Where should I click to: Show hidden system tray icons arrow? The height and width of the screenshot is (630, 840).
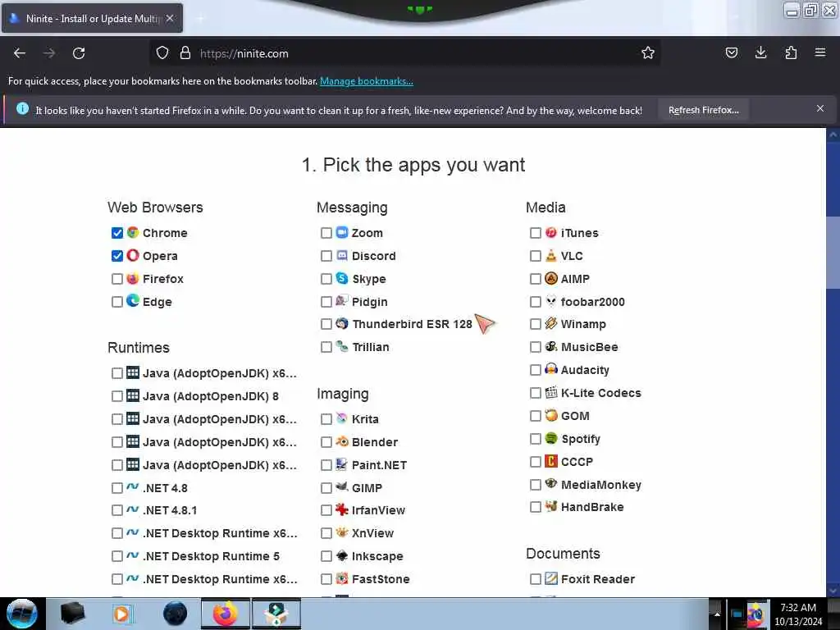click(x=717, y=614)
